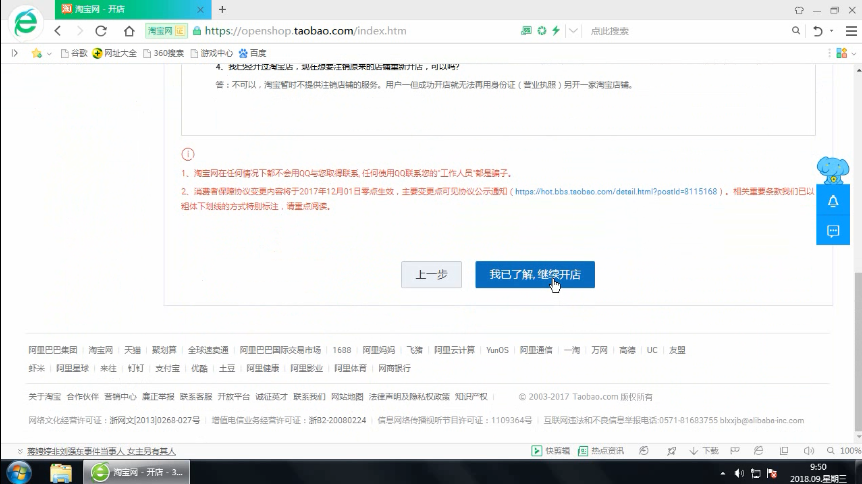Expand the favorites star dropdown arrow

[x=49, y=53]
